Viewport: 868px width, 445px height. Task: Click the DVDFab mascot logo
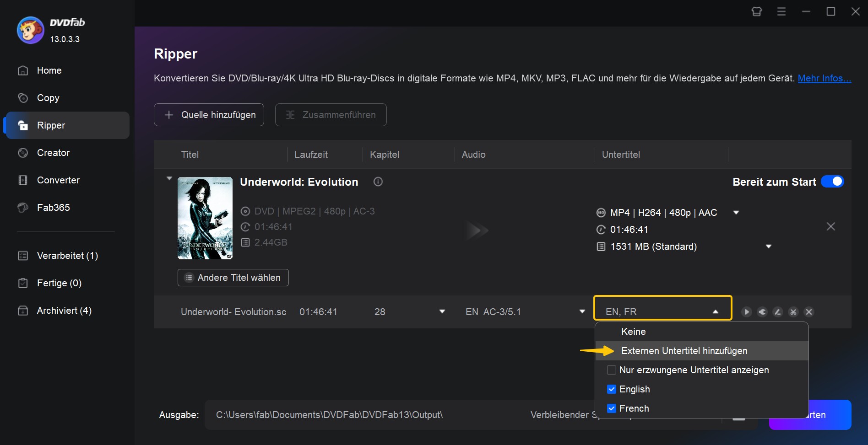point(30,30)
